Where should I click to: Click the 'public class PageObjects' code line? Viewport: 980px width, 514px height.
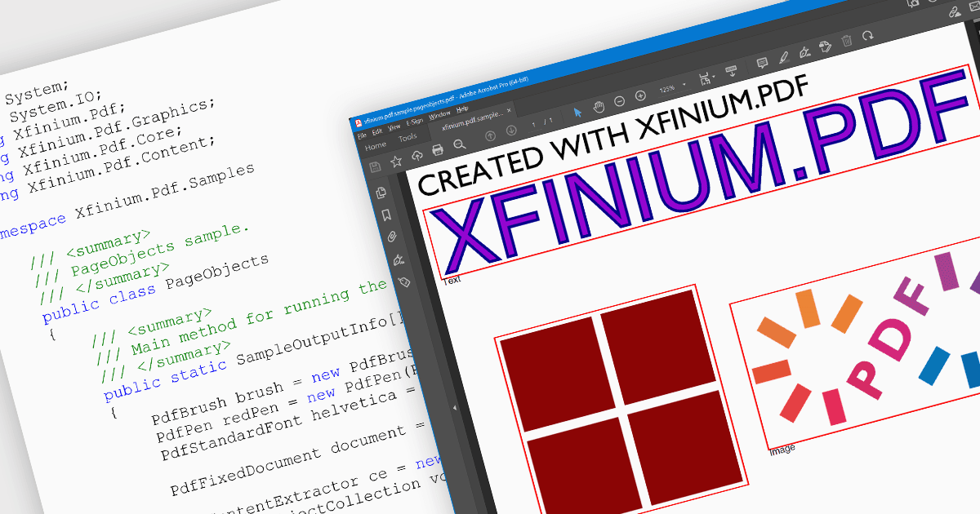[155, 290]
